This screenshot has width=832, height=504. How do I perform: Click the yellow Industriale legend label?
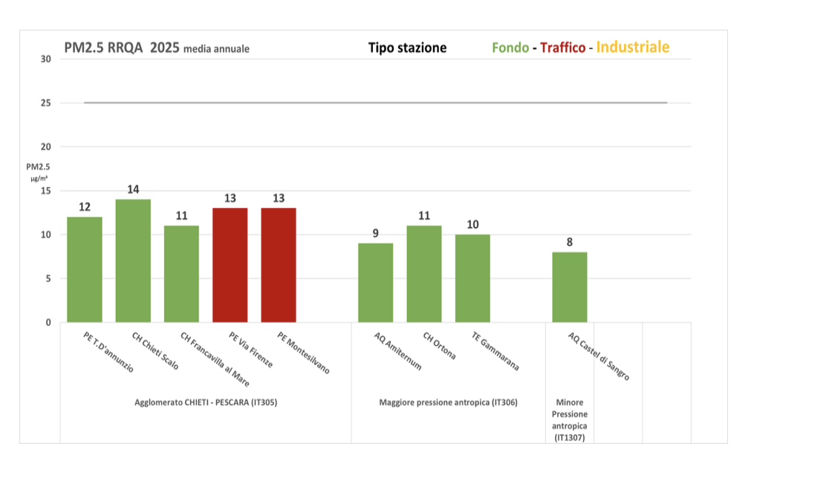pyautogui.click(x=632, y=48)
